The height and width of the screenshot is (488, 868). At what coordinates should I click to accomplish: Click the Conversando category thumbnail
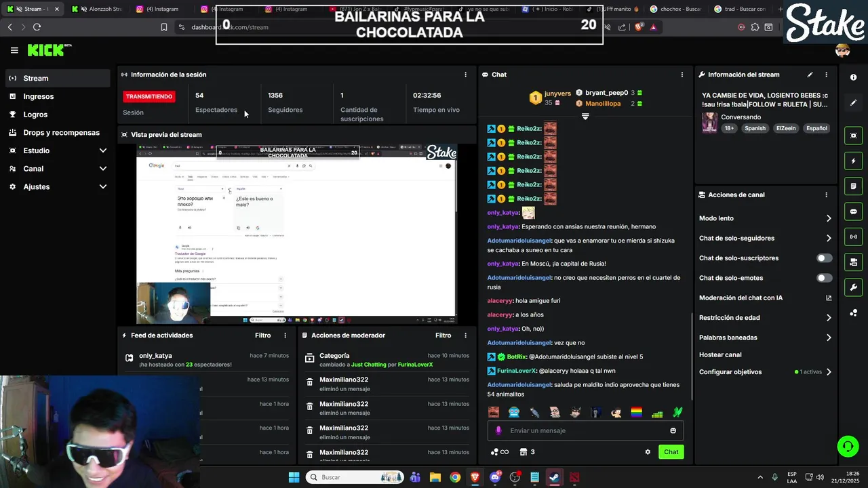click(709, 123)
